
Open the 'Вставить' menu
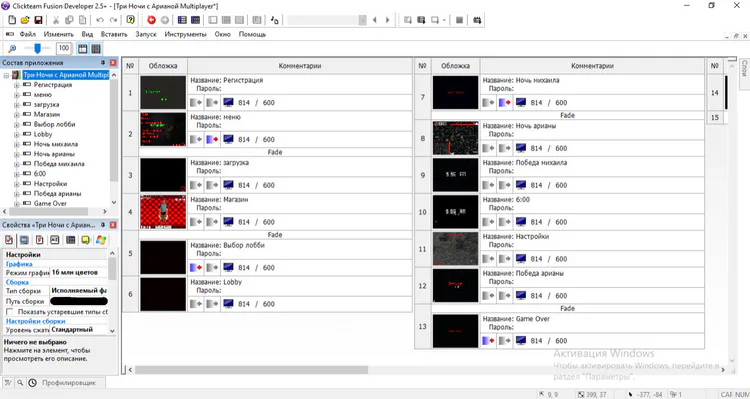[x=114, y=34]
